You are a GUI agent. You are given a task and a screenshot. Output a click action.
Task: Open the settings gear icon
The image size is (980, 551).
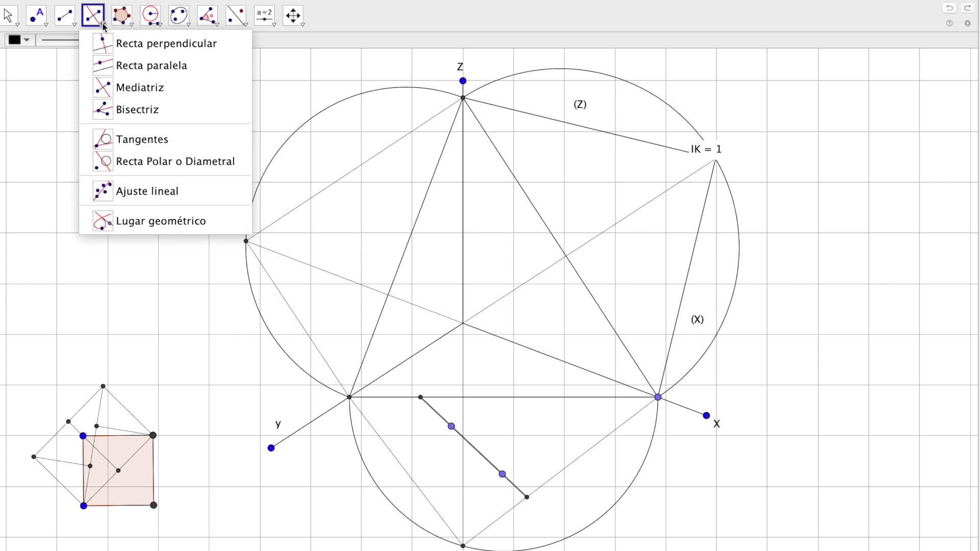point(967,23)
